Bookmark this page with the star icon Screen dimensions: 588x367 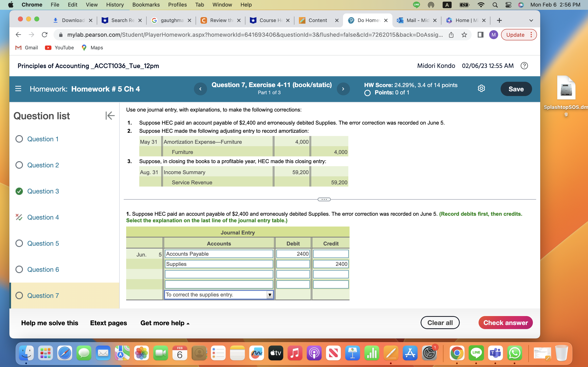pos(464,35)
